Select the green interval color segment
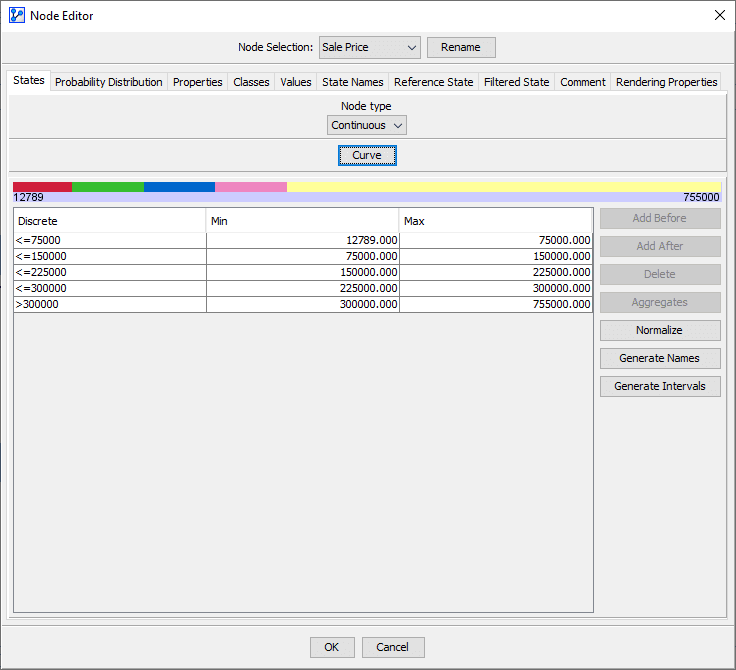The width and height of the screenshot is (736, 670). click(108, 187)
